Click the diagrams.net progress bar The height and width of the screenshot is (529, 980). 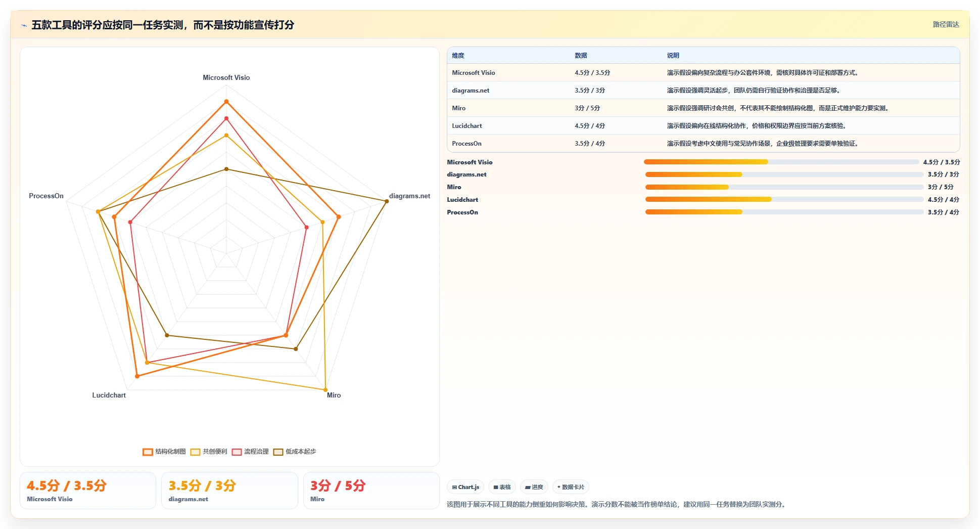tap(784, 174)
